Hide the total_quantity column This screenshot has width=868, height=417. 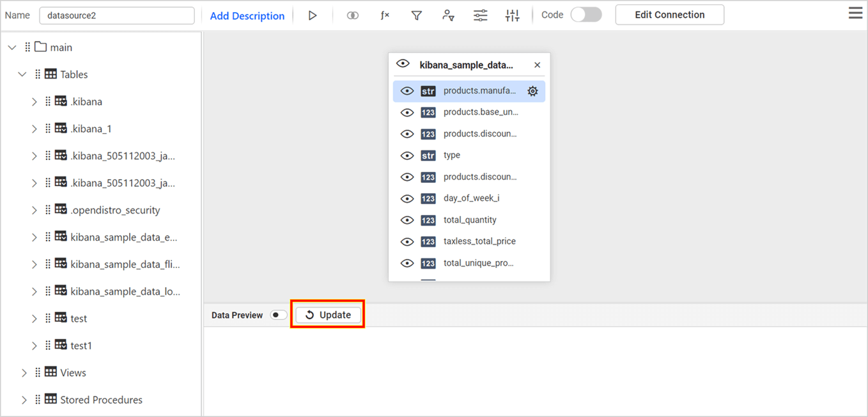click(407, 220)
